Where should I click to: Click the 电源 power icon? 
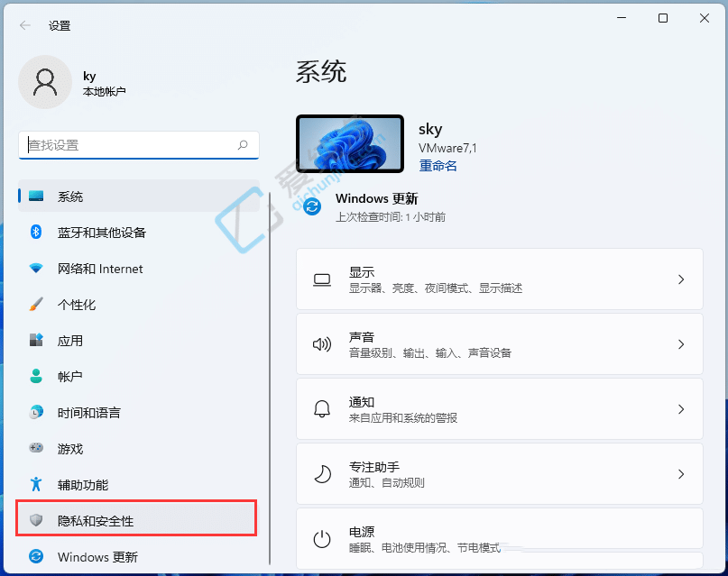[322, 539]
